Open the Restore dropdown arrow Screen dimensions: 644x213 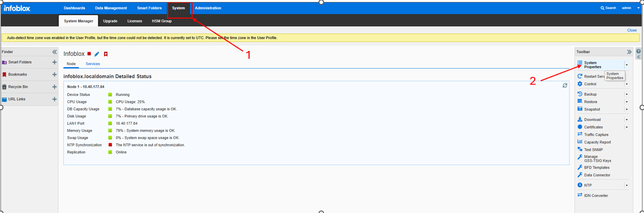point(626,102)
